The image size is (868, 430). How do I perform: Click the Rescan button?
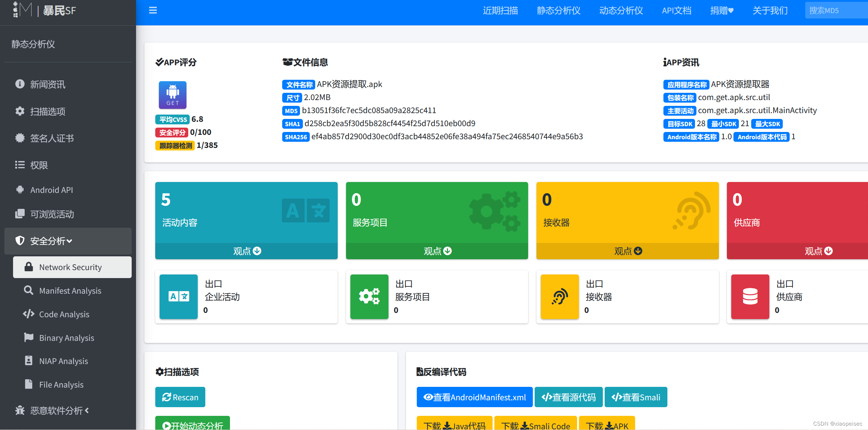click(x=180, y=397)
